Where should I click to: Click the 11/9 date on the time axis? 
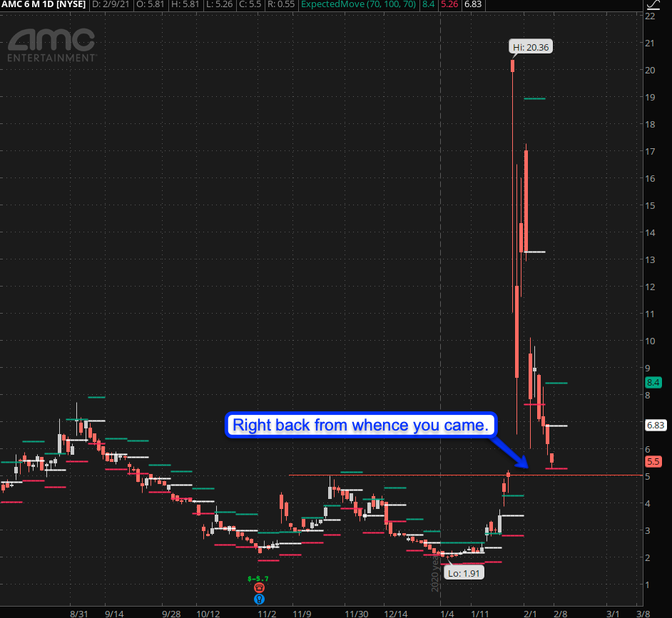coord(302,613)
